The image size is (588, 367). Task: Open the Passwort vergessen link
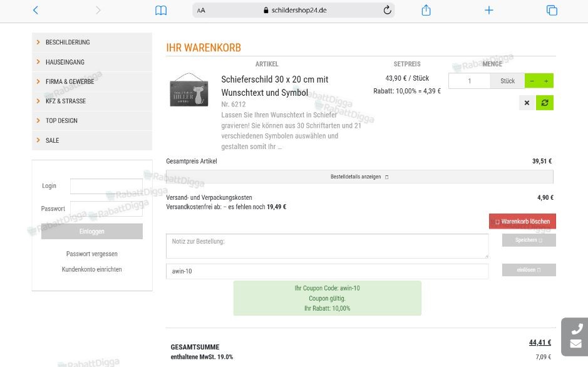tap(92, 254)
